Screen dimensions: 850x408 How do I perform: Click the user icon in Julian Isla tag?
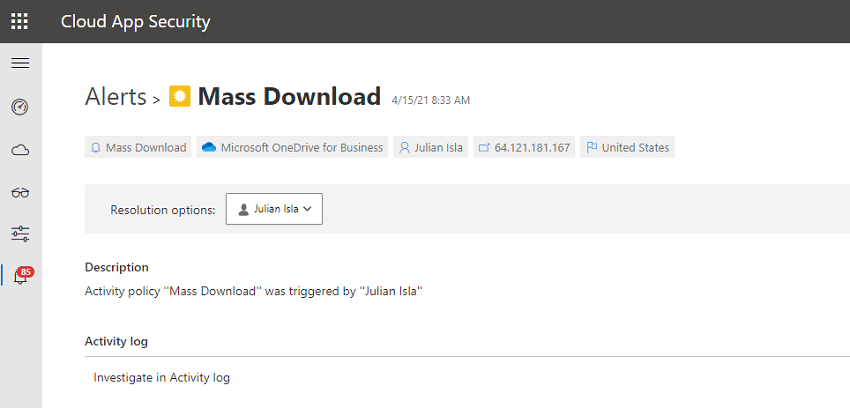tap(404, 147)
